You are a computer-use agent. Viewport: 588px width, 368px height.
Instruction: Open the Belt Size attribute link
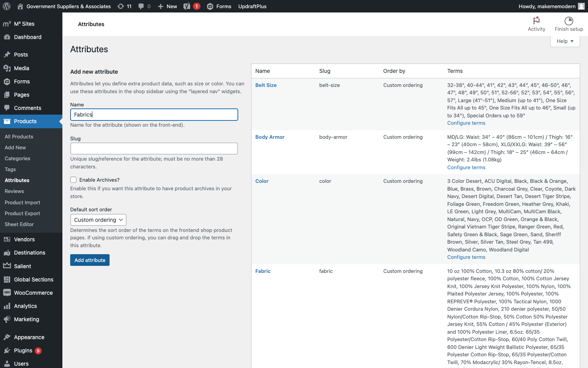tap(266, 85)
